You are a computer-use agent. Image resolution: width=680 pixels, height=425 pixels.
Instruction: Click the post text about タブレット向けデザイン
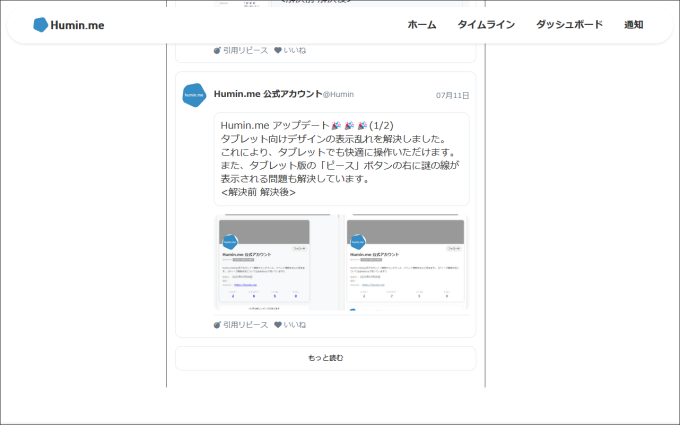click(341, 159)
